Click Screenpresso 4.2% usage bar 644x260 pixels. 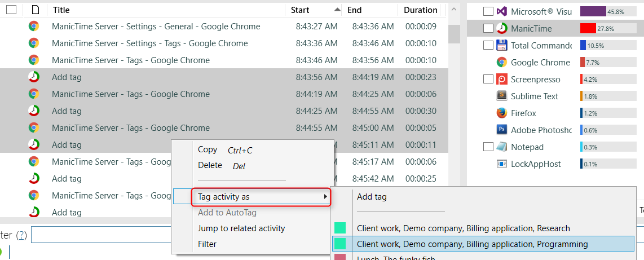581,80
